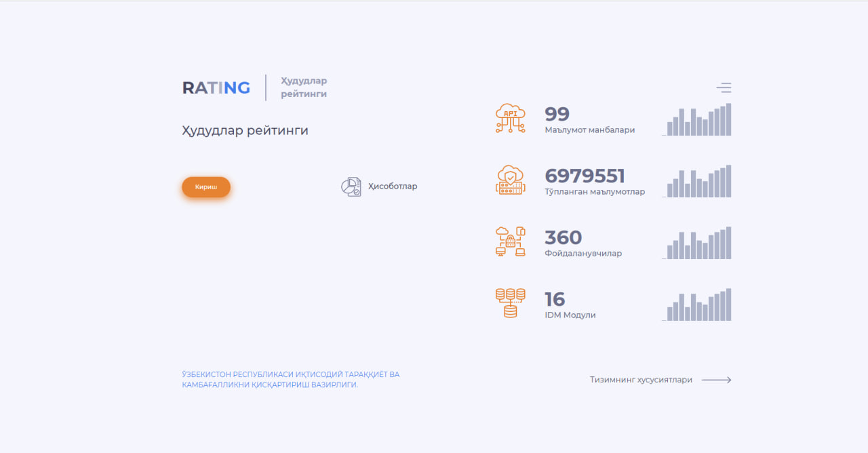Screen dimensions: 868x453
Task: Click the bar chart beside Тўпланган маълумотлар
Action: [x=697, y=182]
